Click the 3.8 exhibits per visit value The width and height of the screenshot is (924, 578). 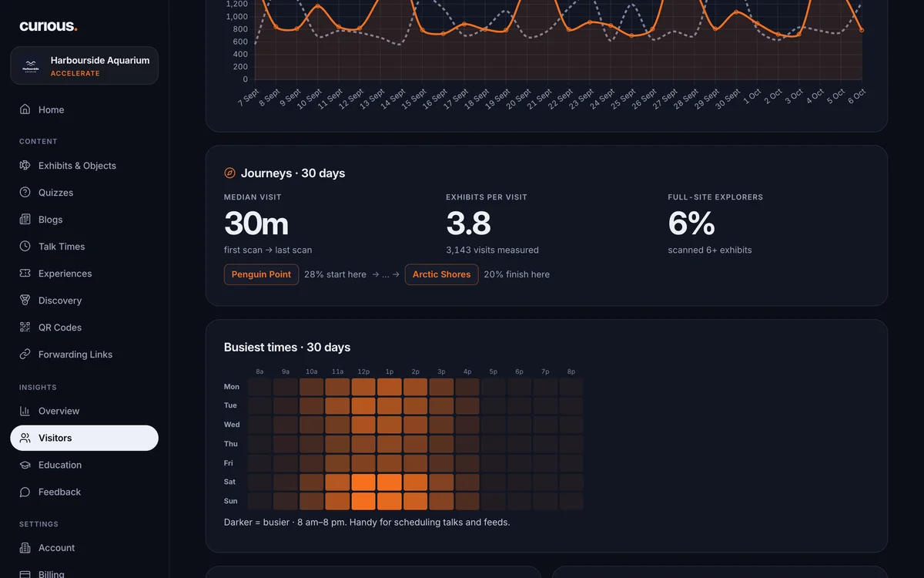pyautogui.click(x=468, y=224)
